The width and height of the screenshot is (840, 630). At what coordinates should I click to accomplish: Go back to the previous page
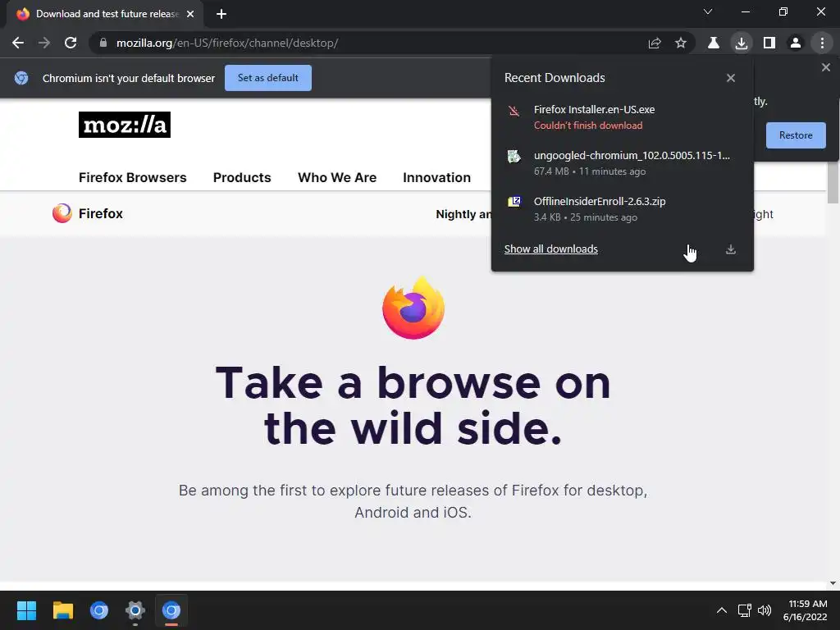tap(18, 43)
